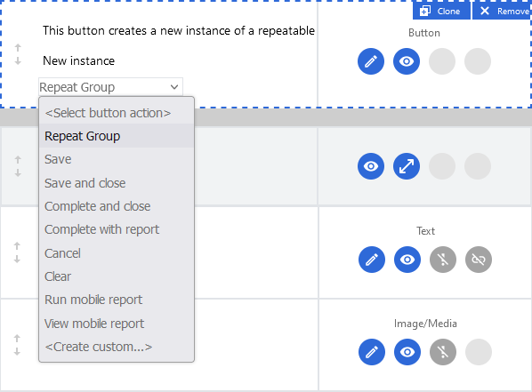This screenshot has height=392, width=532.
Task: Select Complete and close action
Action: 117,206
